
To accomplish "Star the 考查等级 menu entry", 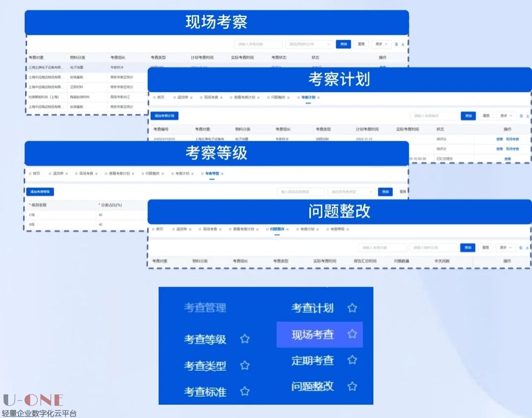I will click(245, 339).
